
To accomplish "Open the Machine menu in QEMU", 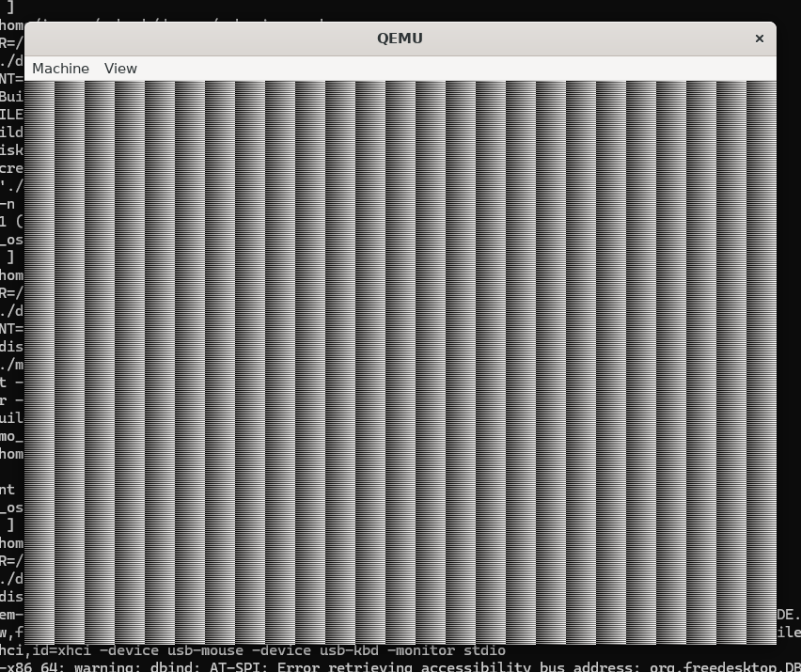I will [x=60, y=69].
